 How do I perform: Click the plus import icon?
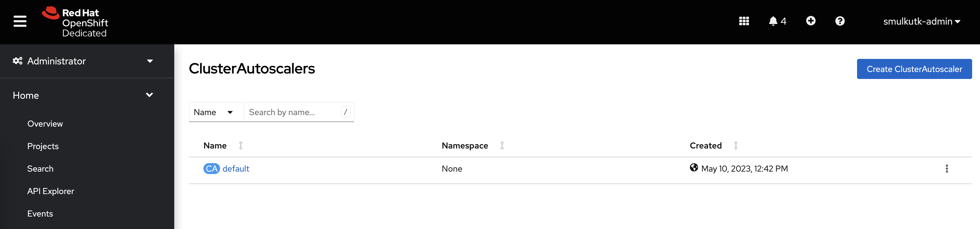810,21
